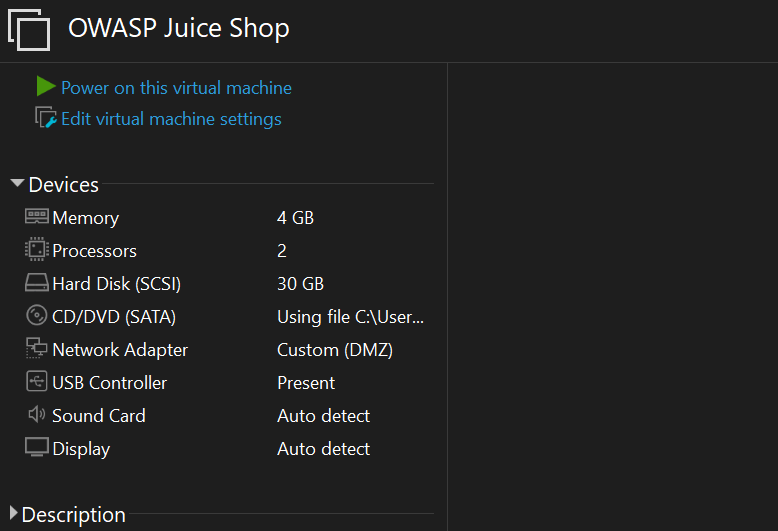Select the Network Adapter Custom (DMZ) value

pos(334,350)
